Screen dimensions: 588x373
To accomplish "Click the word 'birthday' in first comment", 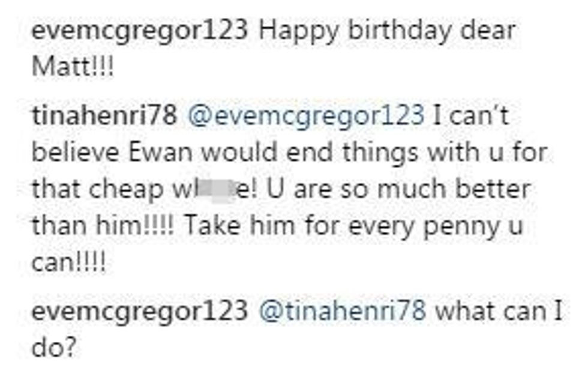I will pos(400,31).
